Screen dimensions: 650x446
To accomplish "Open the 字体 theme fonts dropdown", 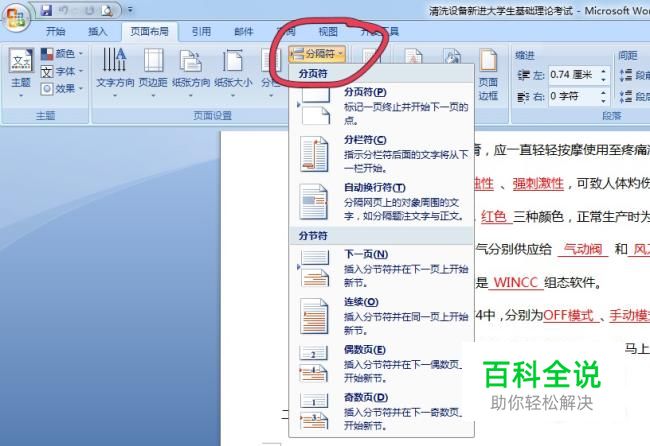I will pos(62,71).
